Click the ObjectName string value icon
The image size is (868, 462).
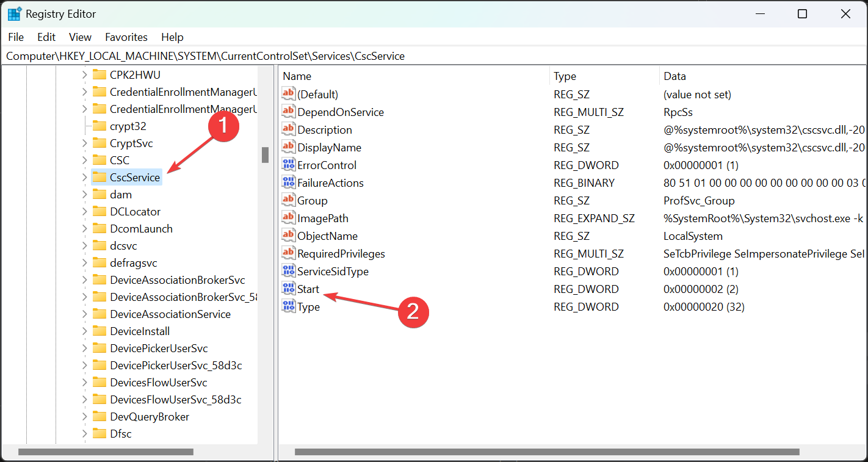point(288,236)
